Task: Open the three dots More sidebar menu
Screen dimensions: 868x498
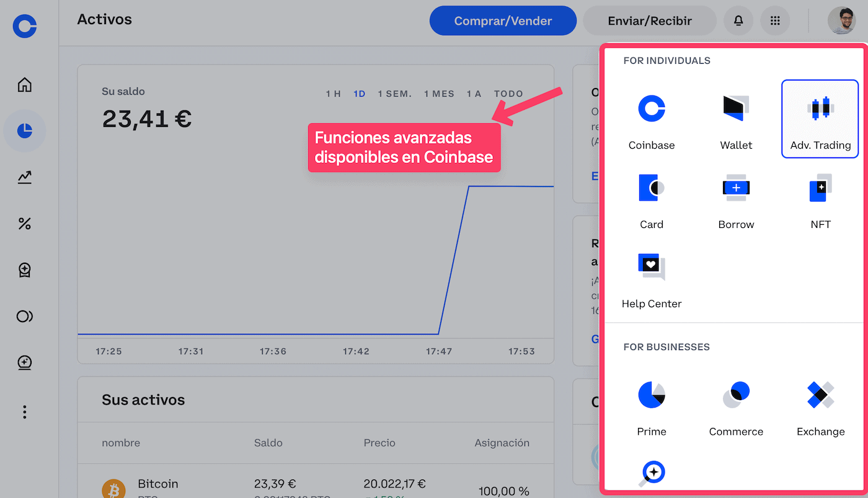Action: (24, 412)
